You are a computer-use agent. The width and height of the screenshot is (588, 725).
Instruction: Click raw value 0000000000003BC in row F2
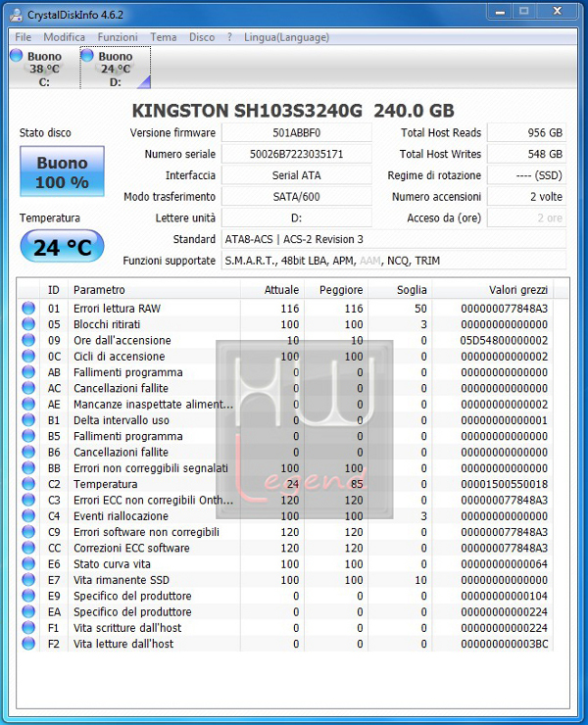505,644
